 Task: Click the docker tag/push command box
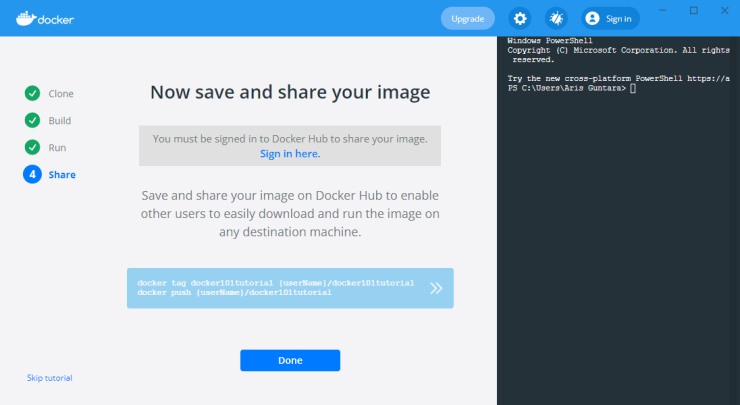click(290, 288)
